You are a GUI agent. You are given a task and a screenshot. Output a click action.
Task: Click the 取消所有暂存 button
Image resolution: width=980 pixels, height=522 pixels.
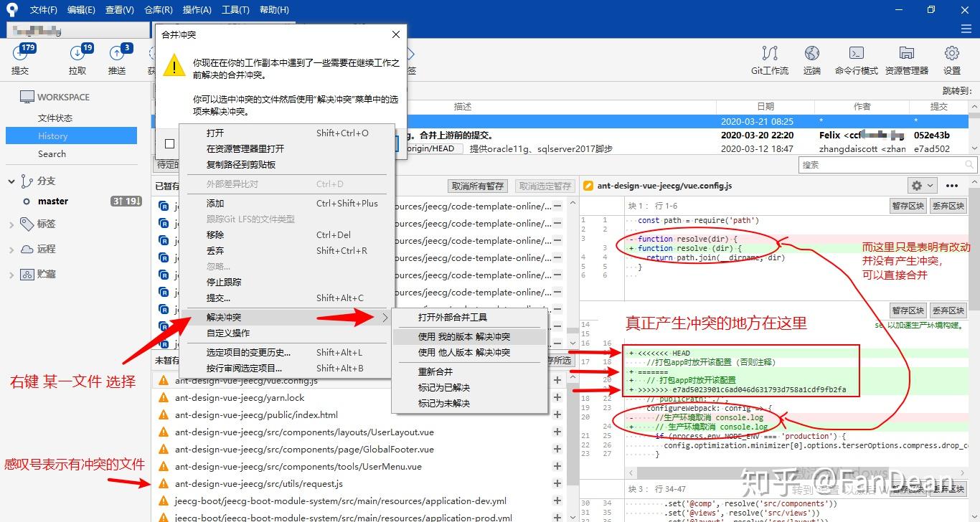click(x=478, y=186)
